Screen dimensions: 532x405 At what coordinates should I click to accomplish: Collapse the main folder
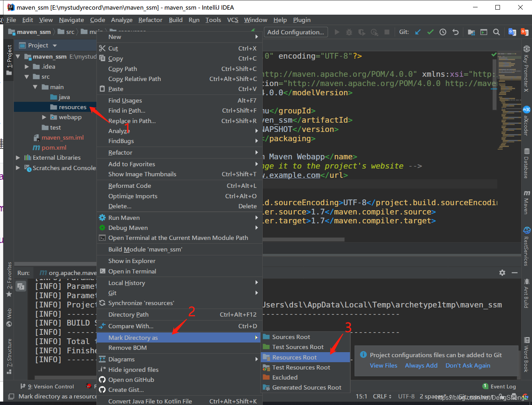click(x=35, y=87)
